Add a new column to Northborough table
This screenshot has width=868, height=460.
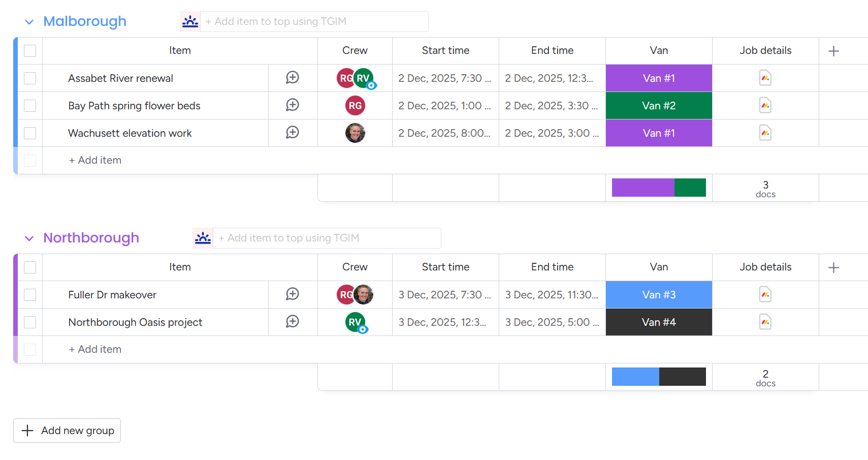833,267
